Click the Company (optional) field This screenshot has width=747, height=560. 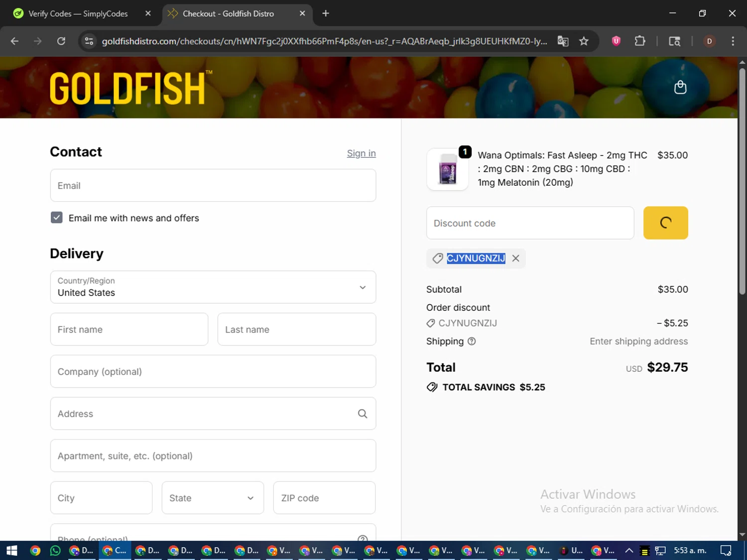coord(213,371)
